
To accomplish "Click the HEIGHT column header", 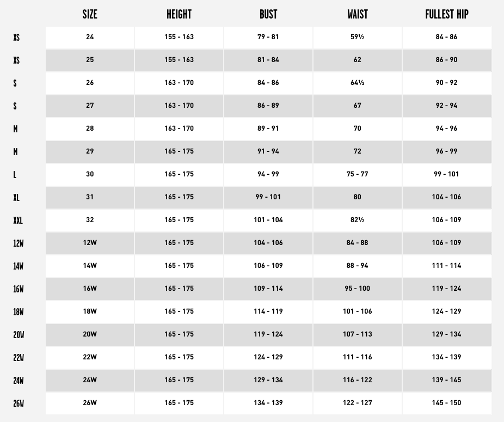I will coord(179,14).
